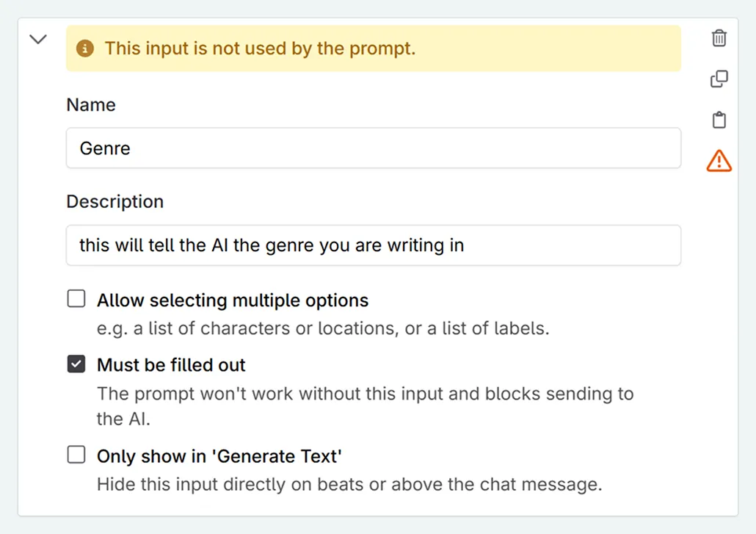756x534 pixels.
Task: Enable 'Allow selecting multiple options'
Action: 76,298
